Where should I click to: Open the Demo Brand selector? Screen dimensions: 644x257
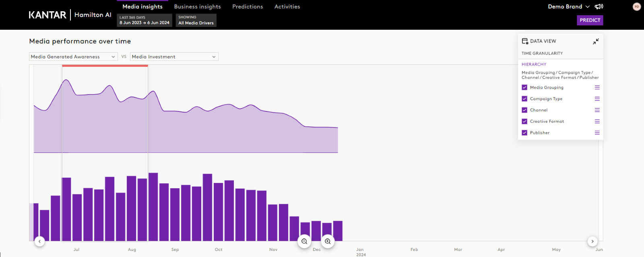click(569, 6)
